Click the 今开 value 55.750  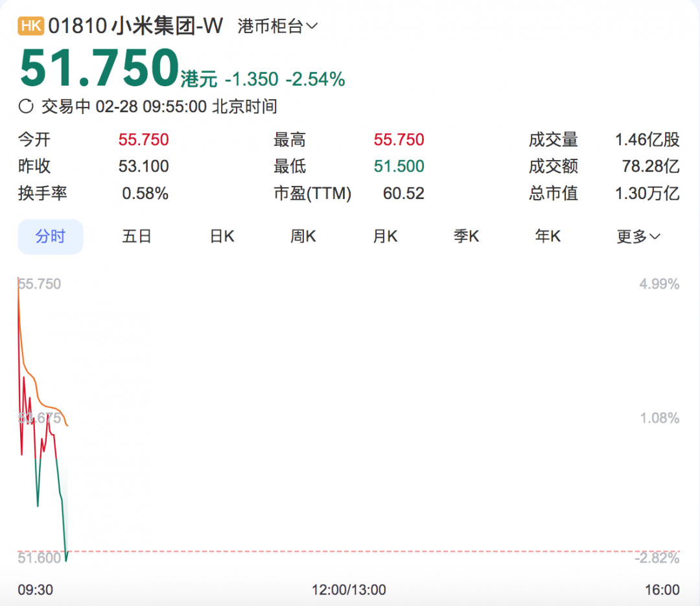143,140
